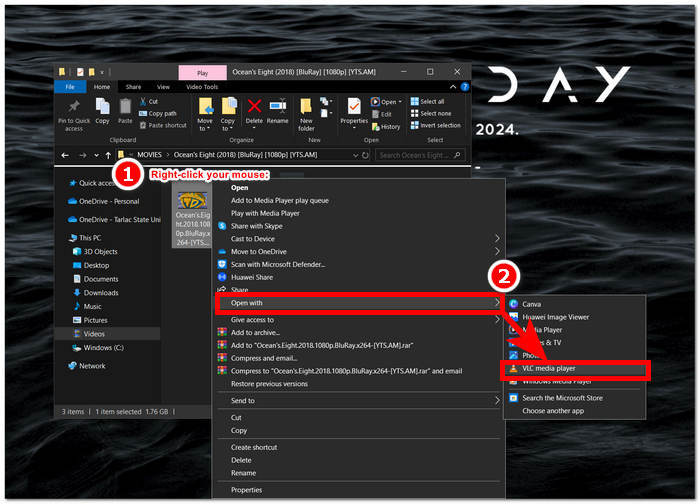
Task: Click the New folder icon
Action: click(306, 106)
